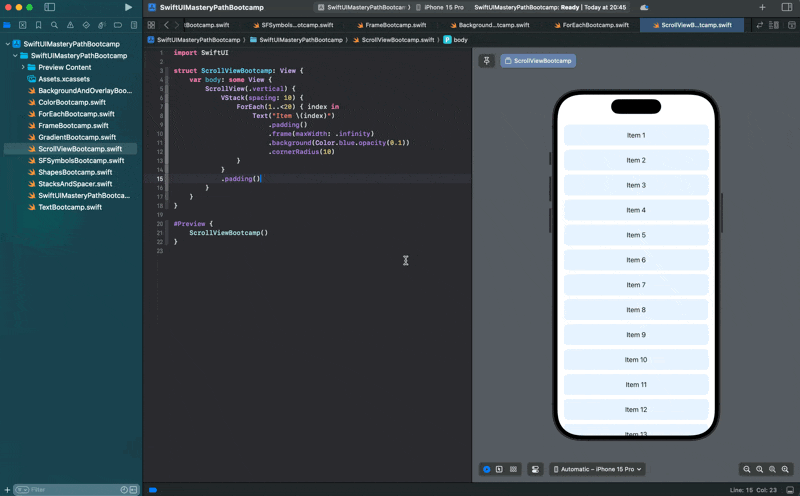Go forward in editor history

(177, 25)
